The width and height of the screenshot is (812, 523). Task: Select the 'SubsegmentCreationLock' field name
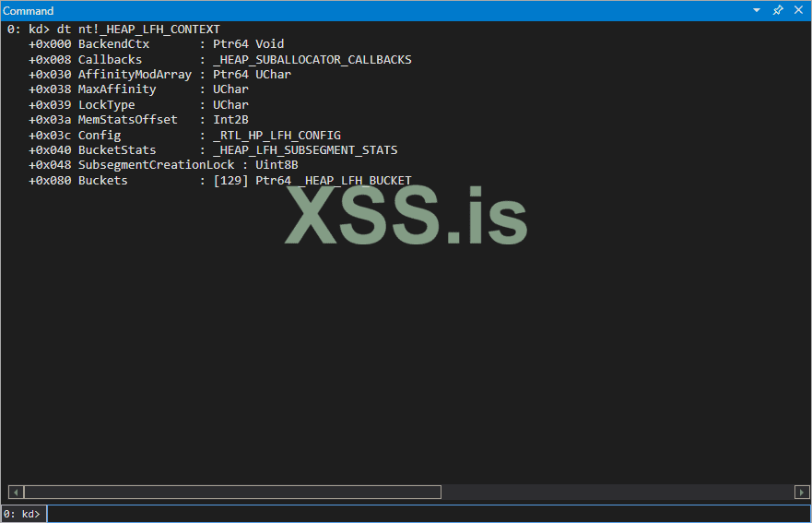click(x=156, y=165)
